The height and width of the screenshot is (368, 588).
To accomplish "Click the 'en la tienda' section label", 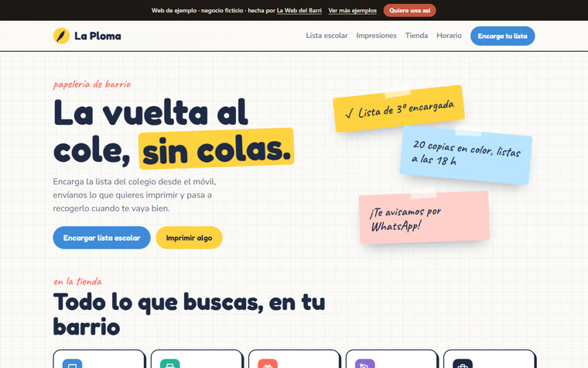I will coord(77,281).
